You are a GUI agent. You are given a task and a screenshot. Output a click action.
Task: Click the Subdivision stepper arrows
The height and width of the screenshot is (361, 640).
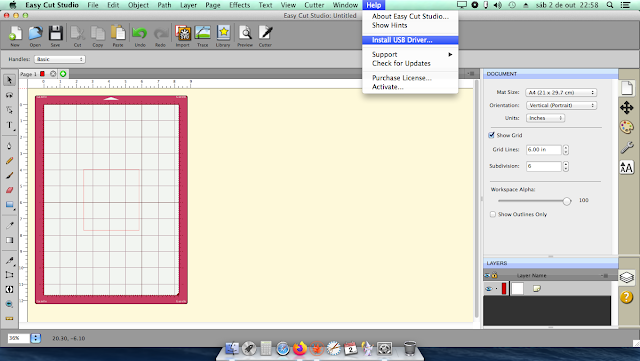click(566, 166)
